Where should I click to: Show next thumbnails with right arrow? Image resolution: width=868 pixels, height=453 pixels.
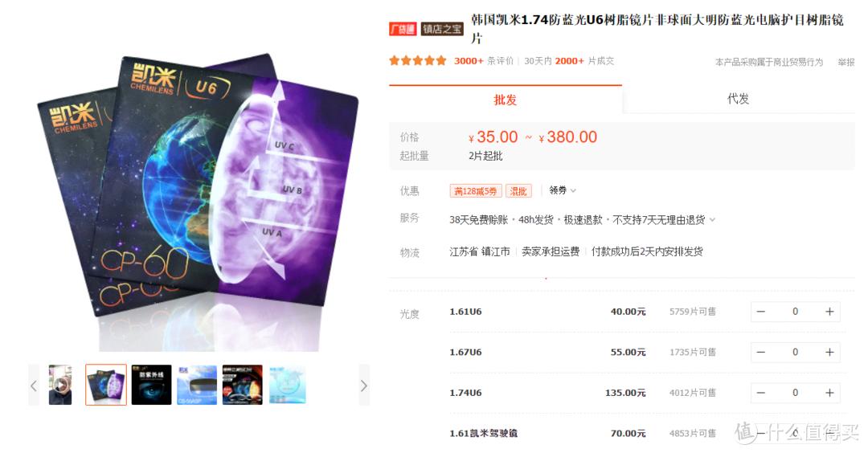[364, 386]
